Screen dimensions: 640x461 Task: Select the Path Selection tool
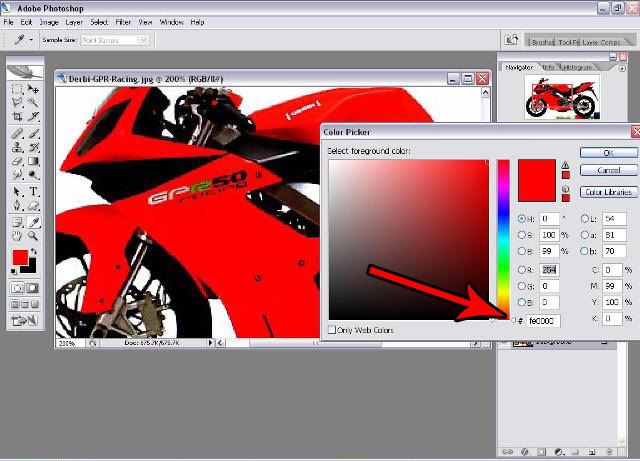pyautogui.click(x=17, y=192)
